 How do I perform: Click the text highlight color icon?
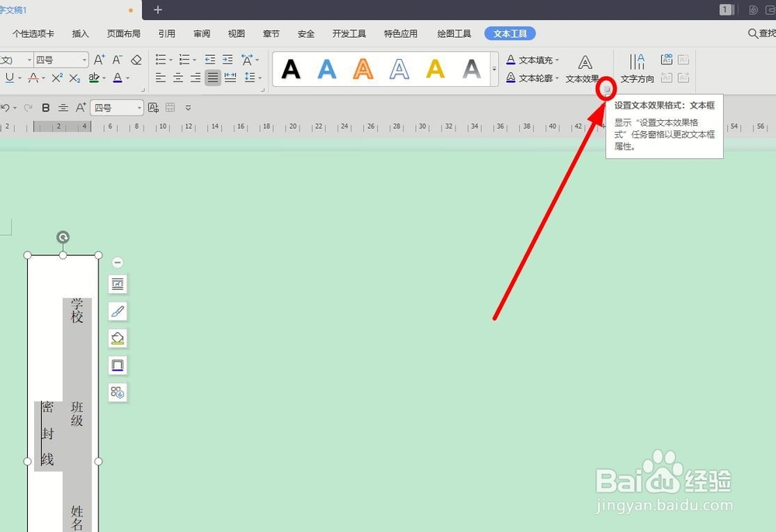click(94, 78)
